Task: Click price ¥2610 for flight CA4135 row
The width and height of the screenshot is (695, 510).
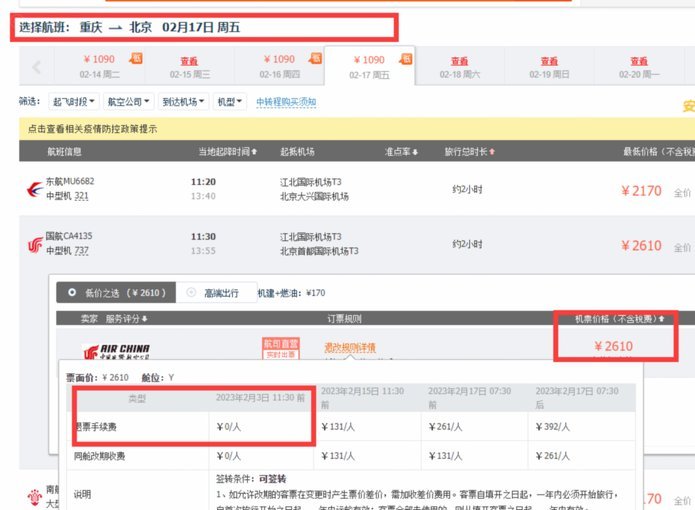Action: 641,246
